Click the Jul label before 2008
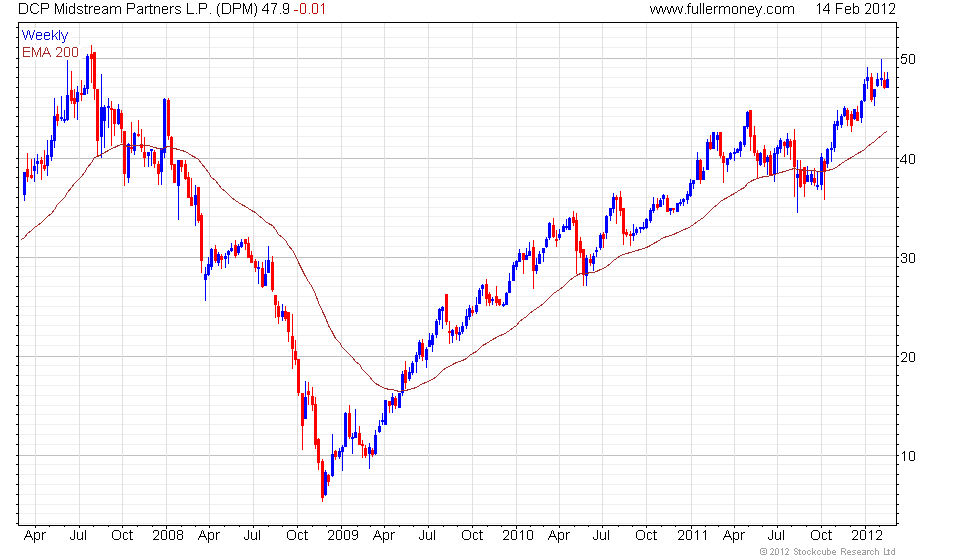This screenshot has height=560, width=980. pos(78,536)
